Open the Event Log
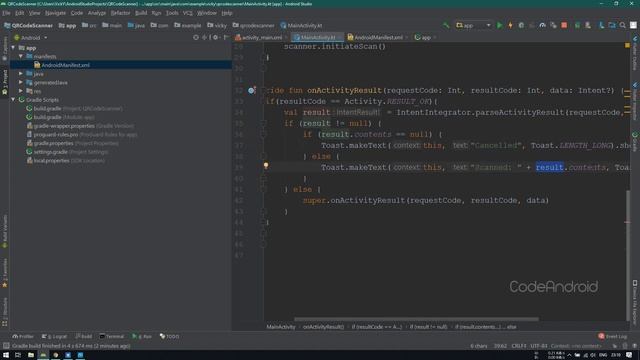Viewport: 640px width, 360px height. [x=613, y=336]
